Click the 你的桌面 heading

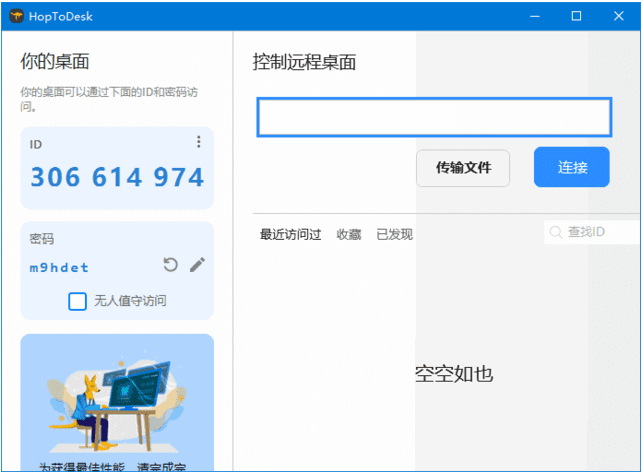55,61
